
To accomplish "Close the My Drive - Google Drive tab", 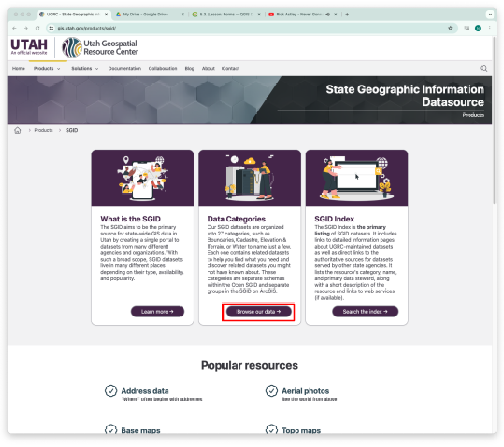I will pos(183,14).
